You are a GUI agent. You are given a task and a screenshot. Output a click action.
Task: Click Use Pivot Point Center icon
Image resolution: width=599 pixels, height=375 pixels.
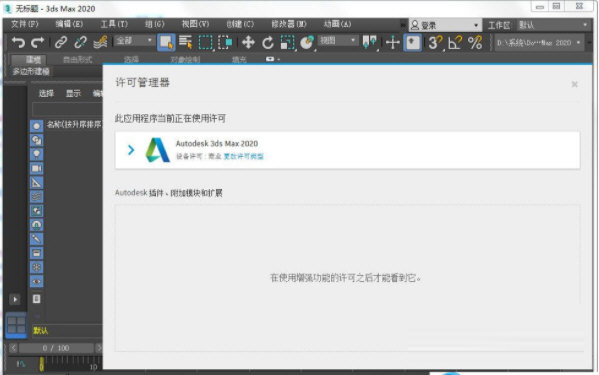coord(369,42)
